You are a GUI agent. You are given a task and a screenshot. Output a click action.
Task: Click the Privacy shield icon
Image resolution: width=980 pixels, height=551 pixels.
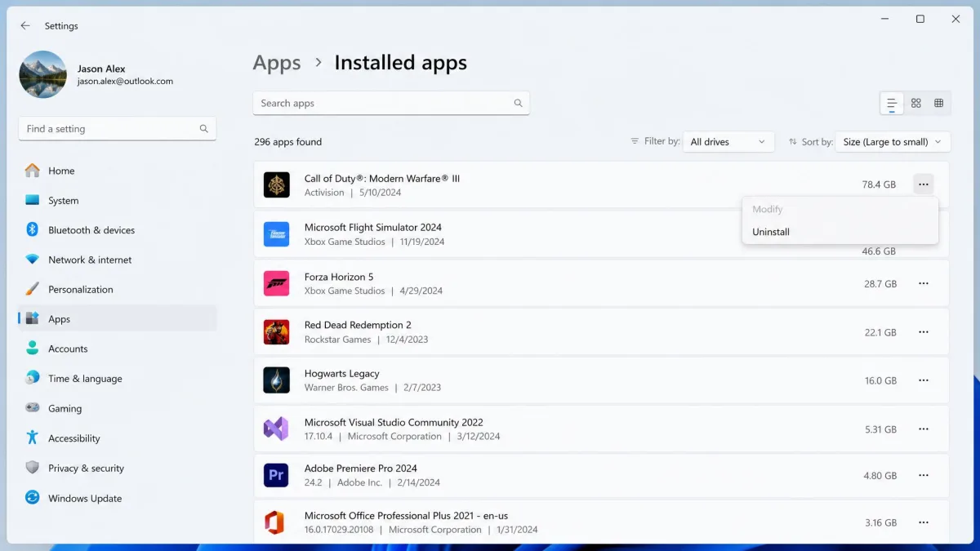tap(33, 468)
